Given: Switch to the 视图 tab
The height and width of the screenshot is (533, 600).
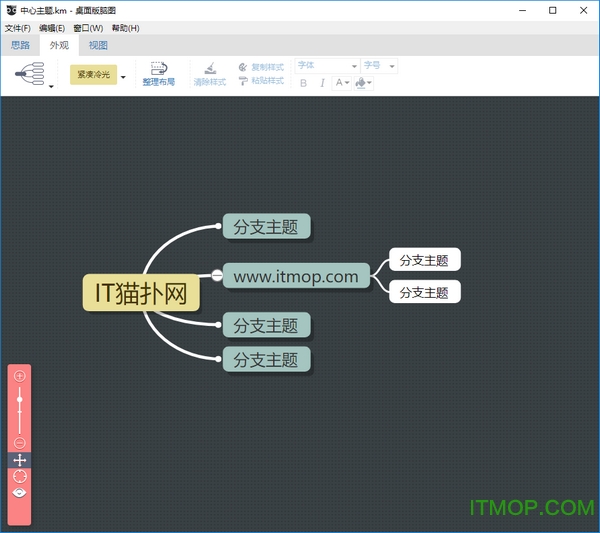Looking at the screenshot, I should coord(98,45).
